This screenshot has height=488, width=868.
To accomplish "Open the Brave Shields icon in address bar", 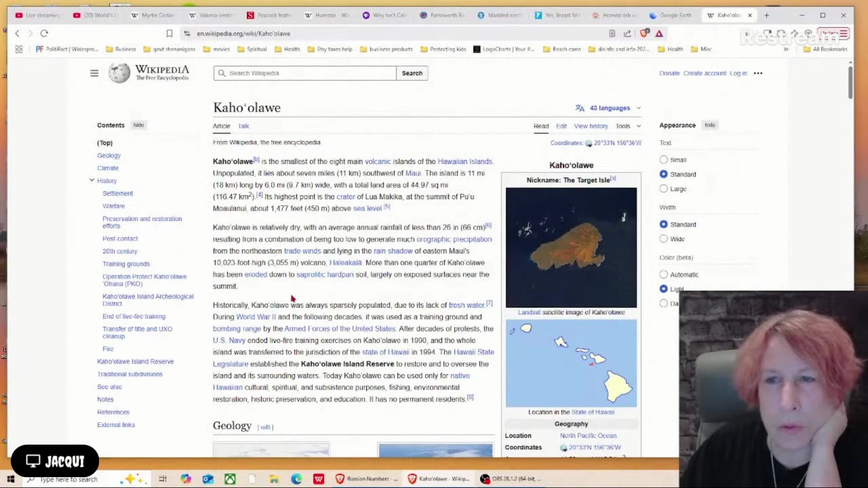I will coord(644,33).
